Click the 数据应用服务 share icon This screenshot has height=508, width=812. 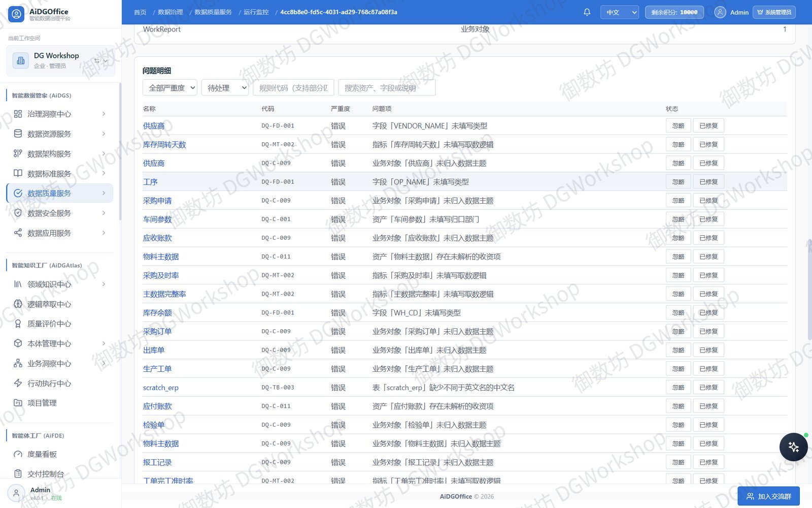coord(18,233)
